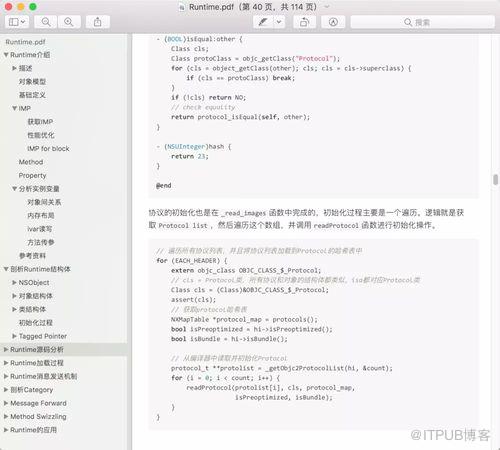
Task: Open the highlight color dropdown arrow
Action: 279,22
